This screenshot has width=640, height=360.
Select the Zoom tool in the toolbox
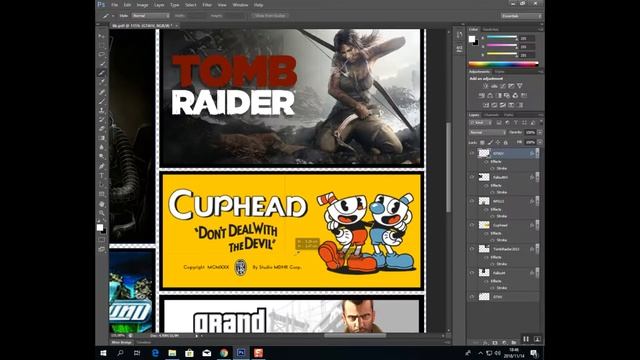[101, 213]
